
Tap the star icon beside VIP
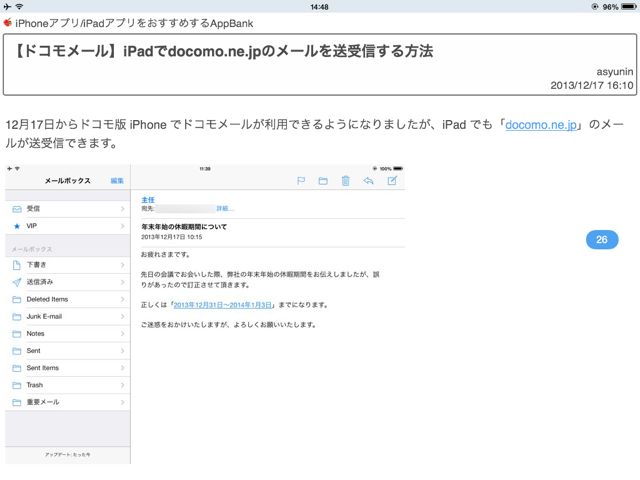pyautogui.click(x=17, y=226)
